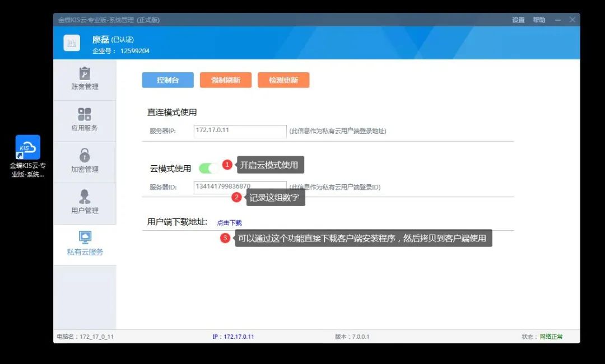Image resolution: width=605 pixels, height=364 pixels.
Task: Click the (已认证) label beside the company name
Action: pos(122,40)
